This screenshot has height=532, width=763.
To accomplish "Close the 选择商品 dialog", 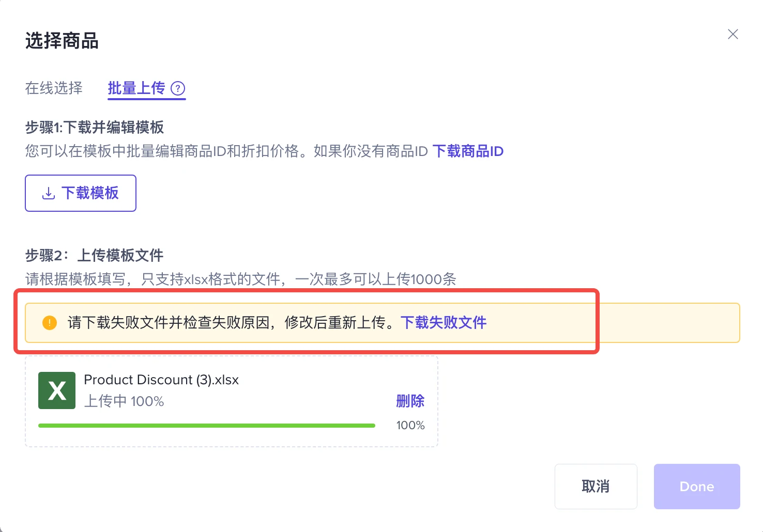I will pos(733,34).
